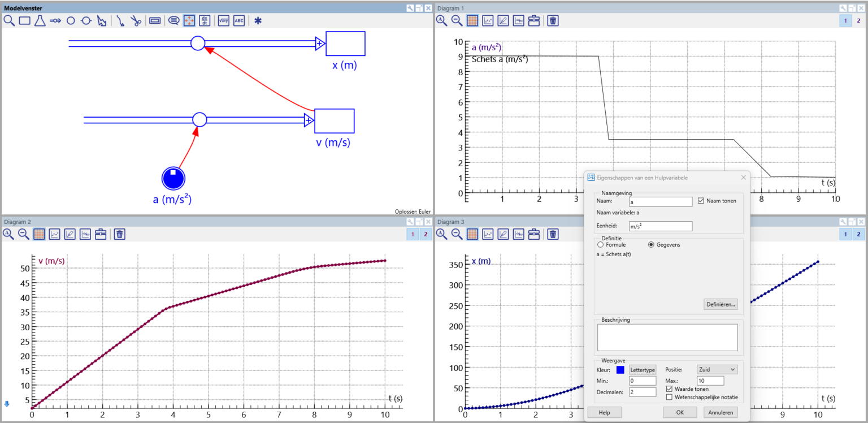Open the blue Kleur color swatch
Screen dimensions: 868x423
(619, 369)
